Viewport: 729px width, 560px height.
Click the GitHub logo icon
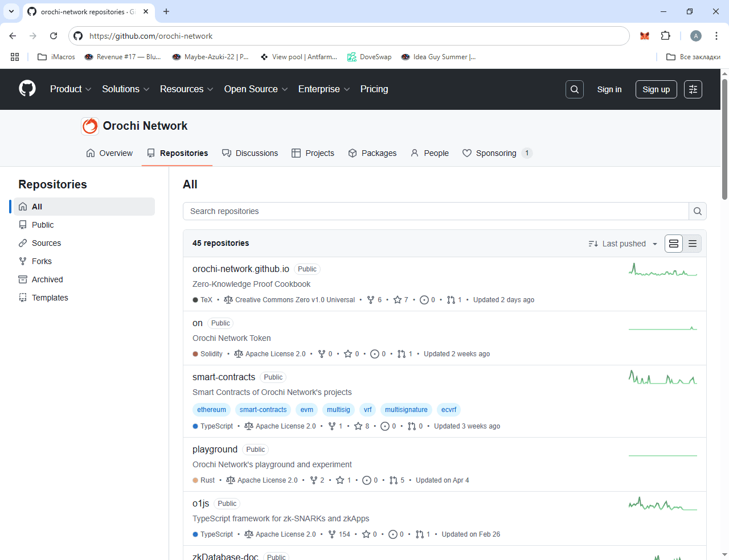click(x=27, y=89)
